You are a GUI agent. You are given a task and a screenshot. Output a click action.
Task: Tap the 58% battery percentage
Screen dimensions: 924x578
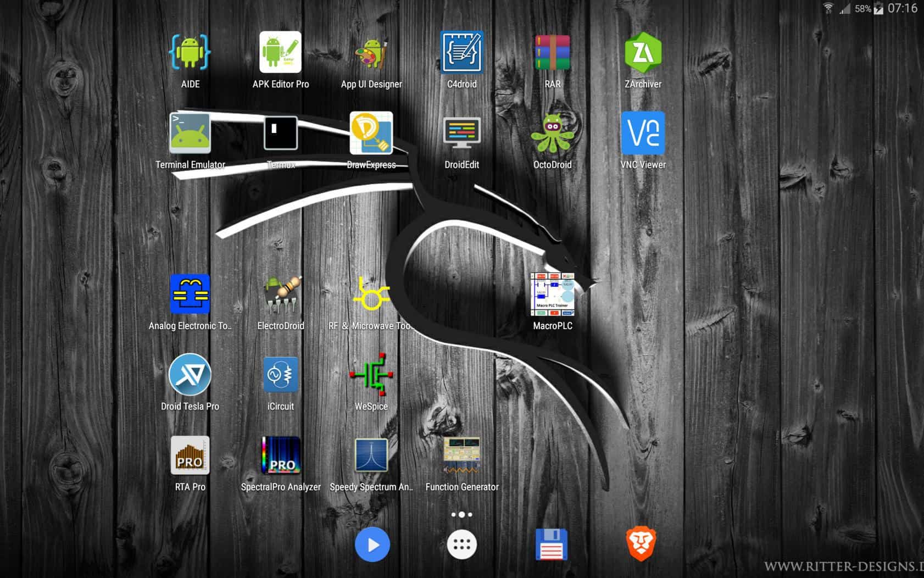click(x=863, y=9)
